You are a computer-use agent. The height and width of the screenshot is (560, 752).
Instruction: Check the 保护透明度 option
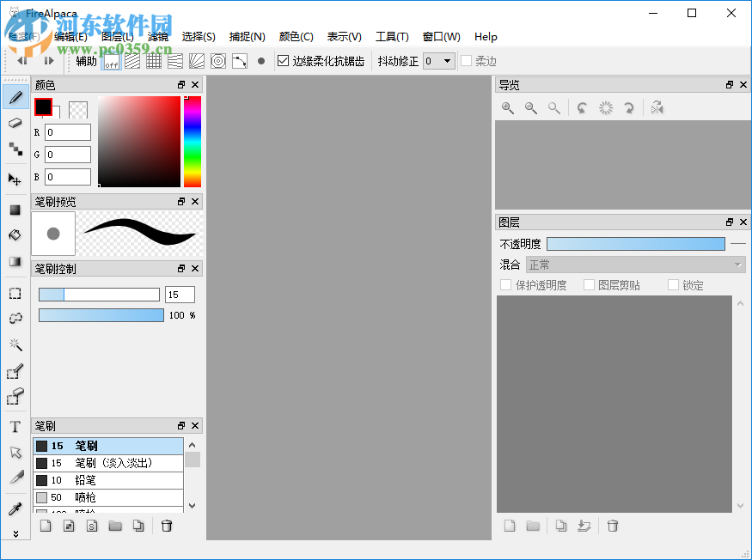click(x=505, y=284)
